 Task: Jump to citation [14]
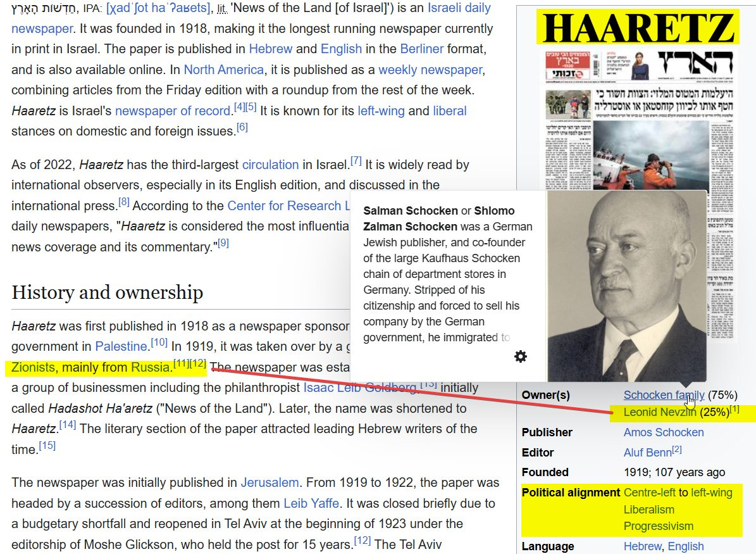tap(68, 425)
